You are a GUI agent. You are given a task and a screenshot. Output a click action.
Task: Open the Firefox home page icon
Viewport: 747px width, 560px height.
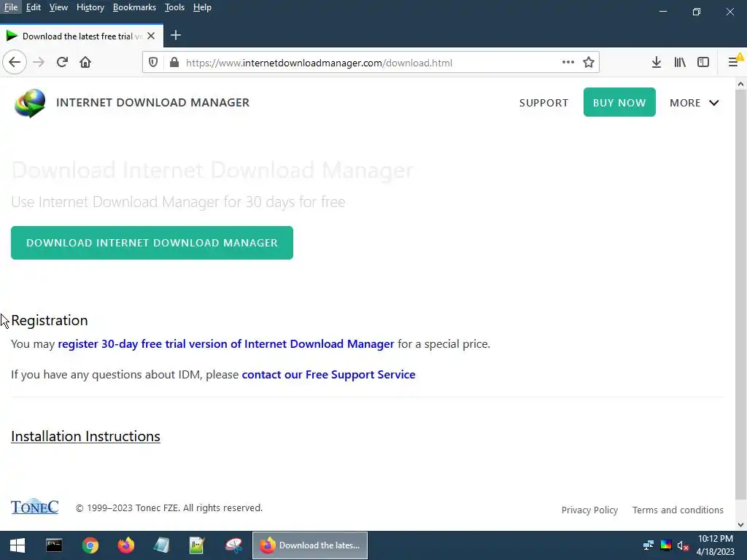pyautogui.click(x=85, y=63)
